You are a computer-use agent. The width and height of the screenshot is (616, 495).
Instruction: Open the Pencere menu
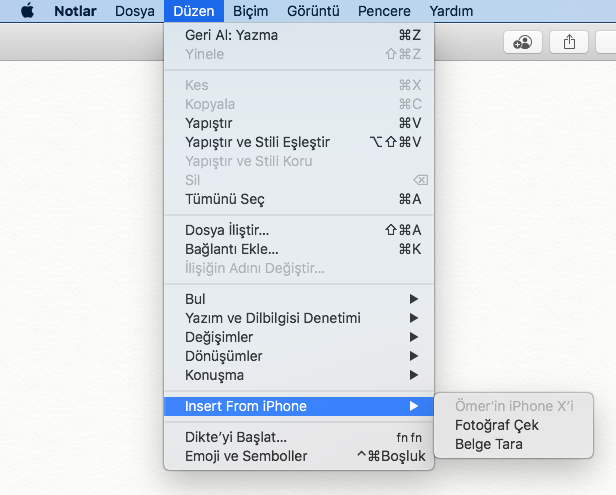(383, 11)
